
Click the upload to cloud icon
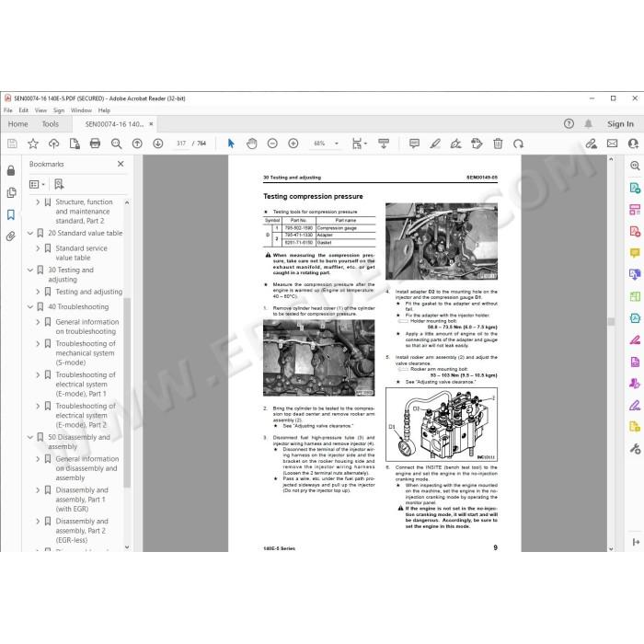(x=53, y=144)
